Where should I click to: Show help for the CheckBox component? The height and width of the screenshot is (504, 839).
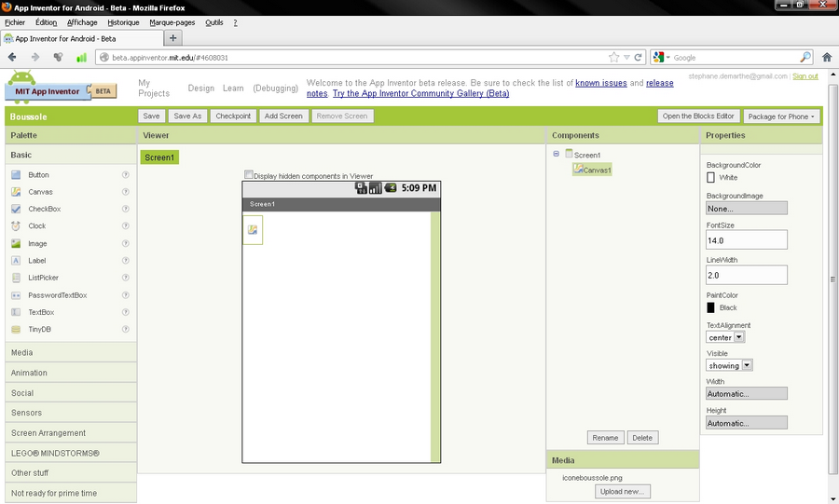click(x=126, y=209)
